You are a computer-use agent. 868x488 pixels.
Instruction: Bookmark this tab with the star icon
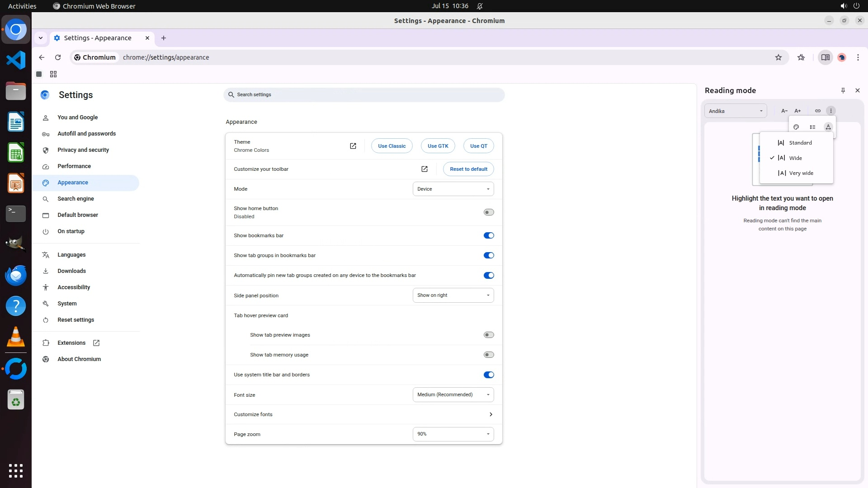tap(778, 57)
